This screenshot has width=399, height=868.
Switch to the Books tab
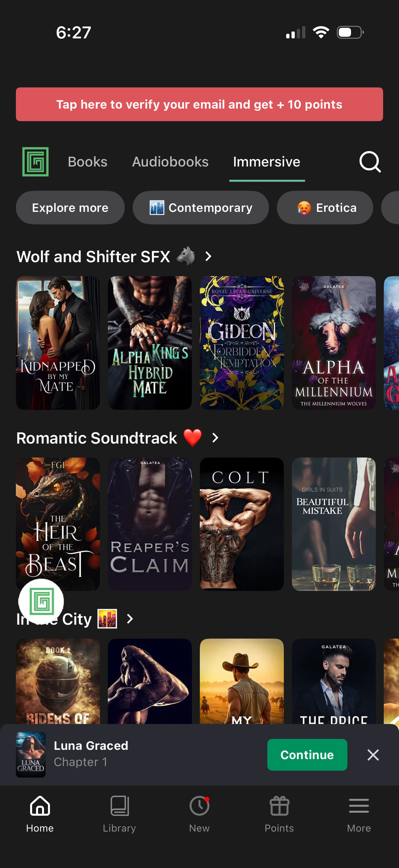(88, 162)
